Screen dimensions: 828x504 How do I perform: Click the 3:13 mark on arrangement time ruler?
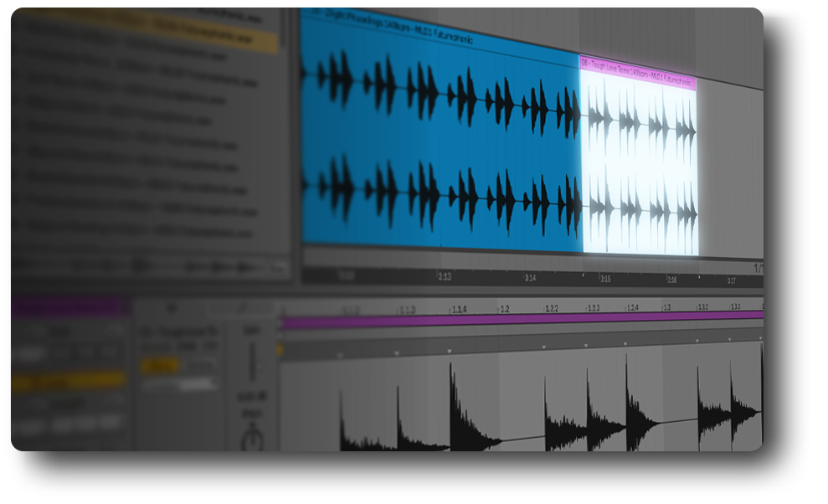(444, 276)
